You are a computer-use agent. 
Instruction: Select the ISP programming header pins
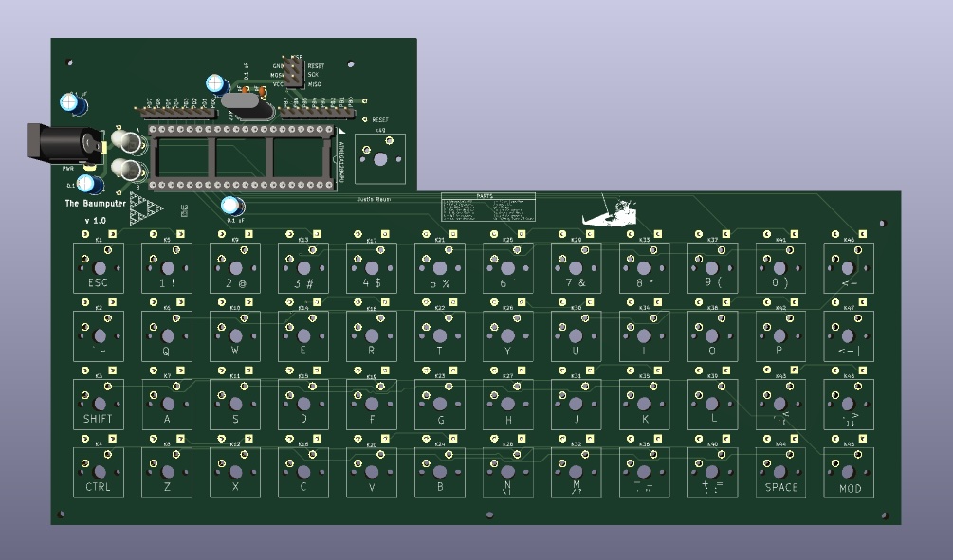coord(293,72)
